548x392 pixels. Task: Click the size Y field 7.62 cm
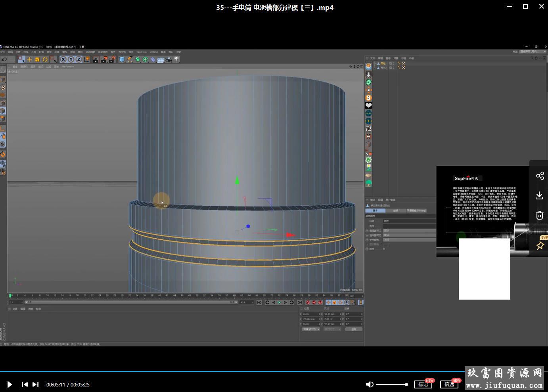(x=332, y=319)
